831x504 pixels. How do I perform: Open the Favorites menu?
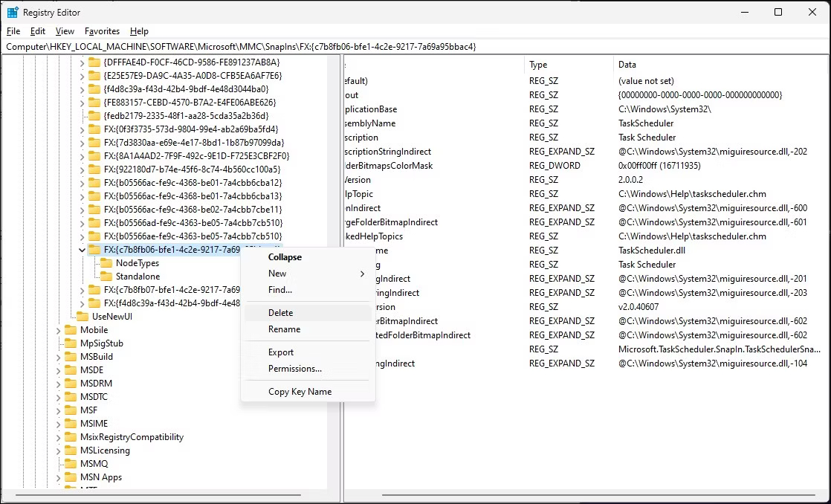(x=103, y=31)
